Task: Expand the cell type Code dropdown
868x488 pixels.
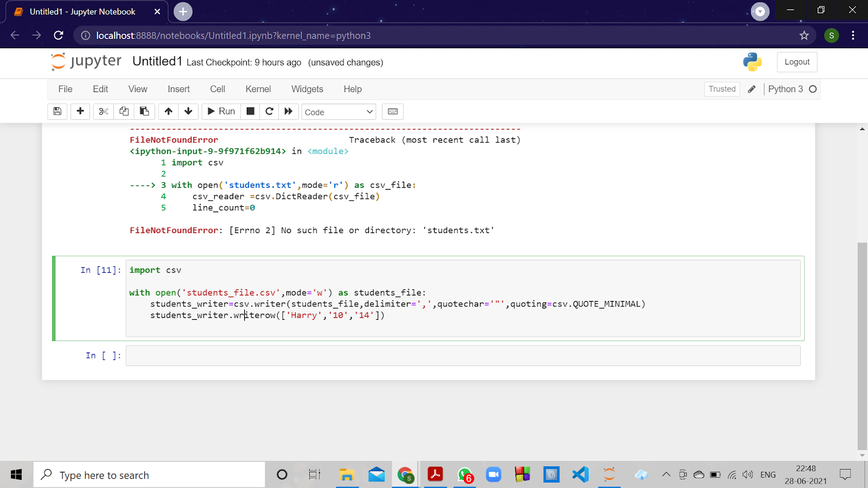Action: coord(339,112)
